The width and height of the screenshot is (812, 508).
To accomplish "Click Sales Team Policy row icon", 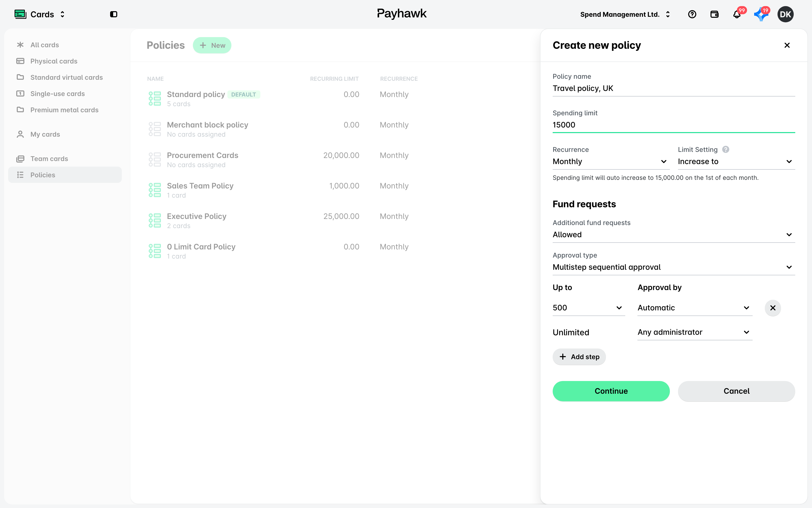I will click(155, 190).
